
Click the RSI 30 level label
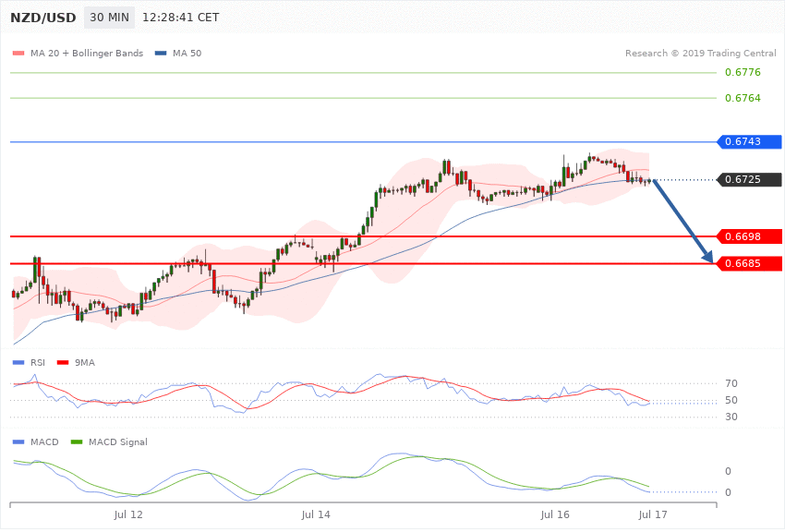pyautogui.click(x=731, y=417)
